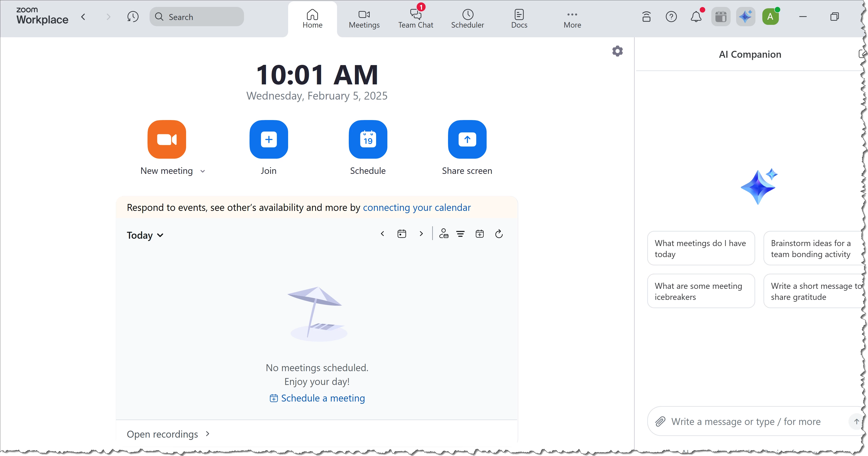Click the paperclip attach file icon
Screen dimensions: 868x456
click(660, 421)
